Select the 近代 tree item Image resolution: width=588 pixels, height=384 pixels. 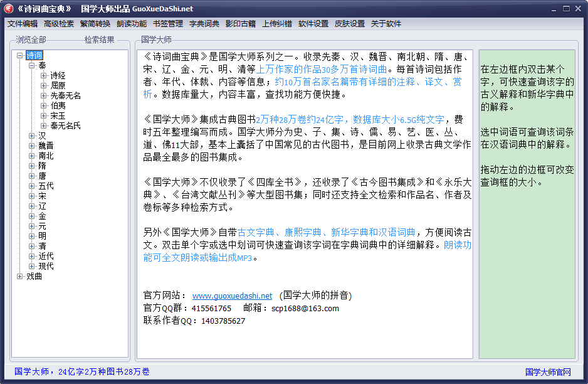click(x=46, y=256)
